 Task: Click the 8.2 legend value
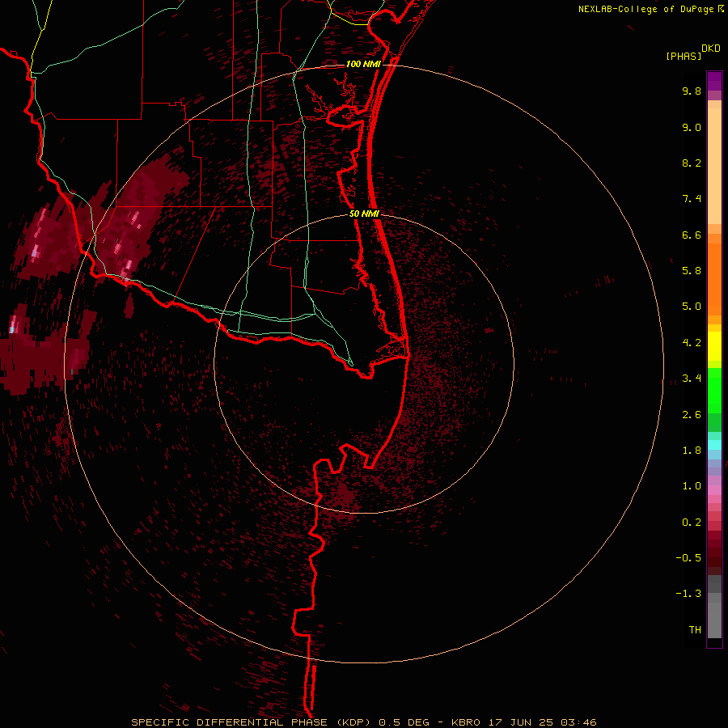click(x=692, y=163)
